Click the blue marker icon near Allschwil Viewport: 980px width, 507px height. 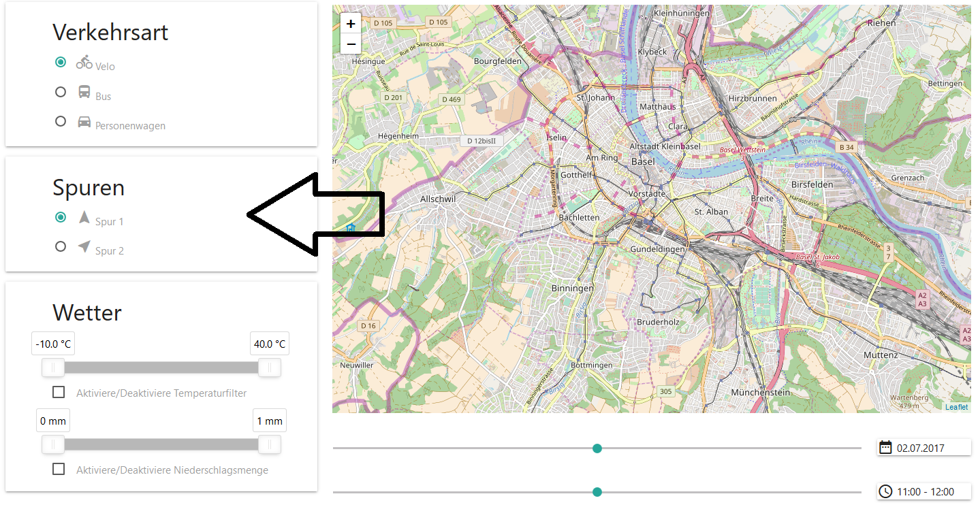[x=351, y=229]
